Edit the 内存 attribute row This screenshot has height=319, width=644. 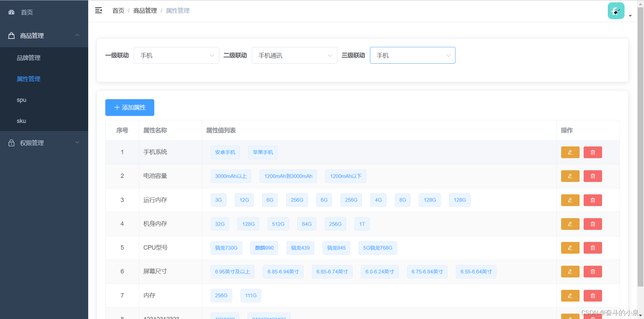(x=570, y=296)
